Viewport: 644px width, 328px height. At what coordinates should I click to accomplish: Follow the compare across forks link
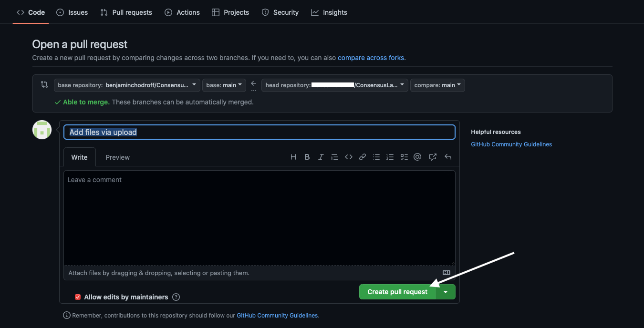pos(371,58)
